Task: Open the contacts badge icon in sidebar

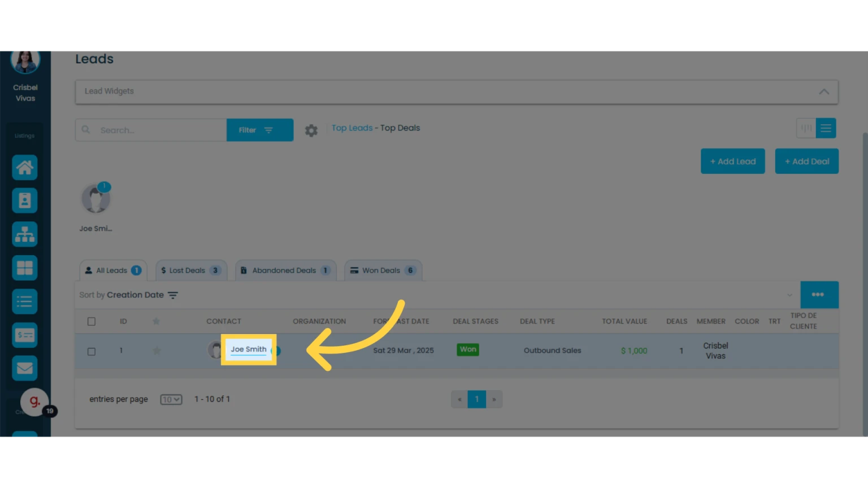Action: click(25, 201)
